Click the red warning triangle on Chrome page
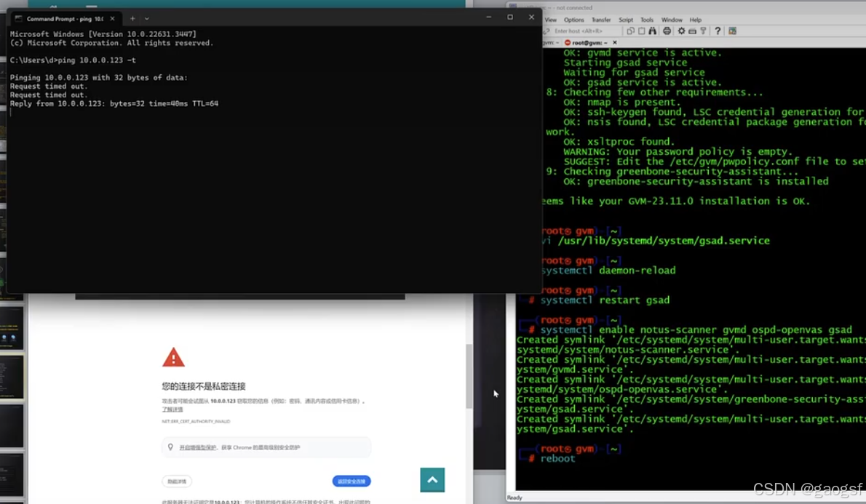Screen dimensions: 866x504 tap(173, 357)
